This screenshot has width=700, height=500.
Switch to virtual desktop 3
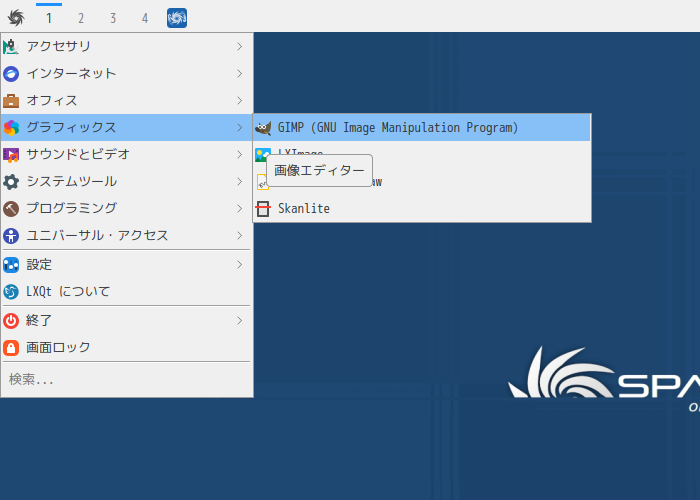[x=113, y=18]
